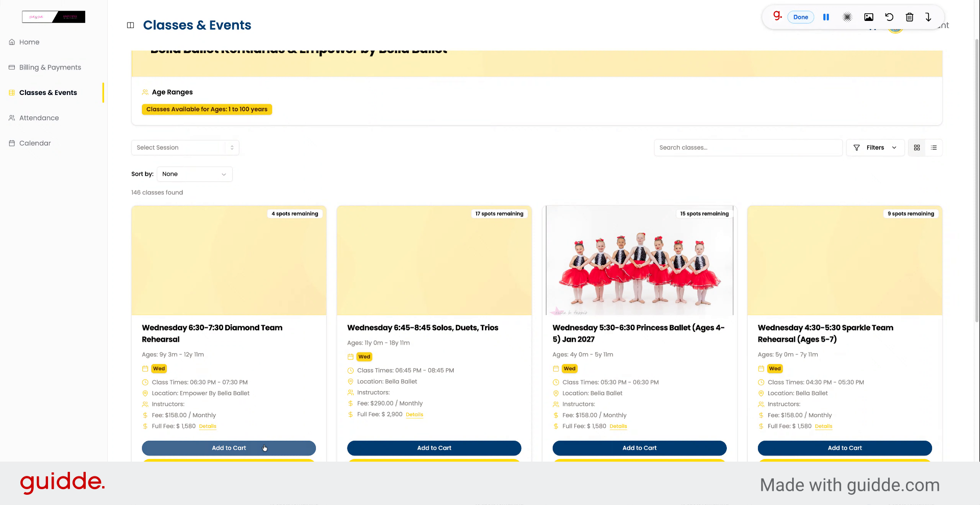Open Details link for Solos, Duets, Trios fee

(x=414, y=415)
